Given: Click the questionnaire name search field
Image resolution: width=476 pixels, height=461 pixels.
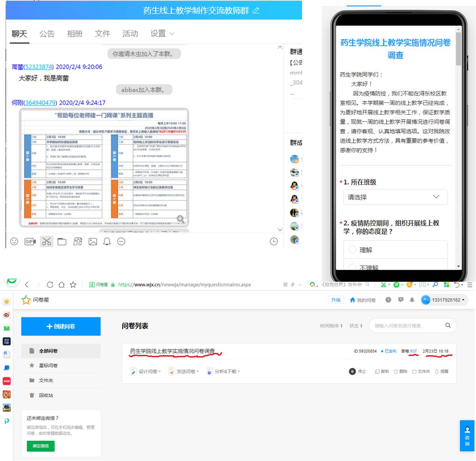Looking at the screenshot, I should [407, 326].
